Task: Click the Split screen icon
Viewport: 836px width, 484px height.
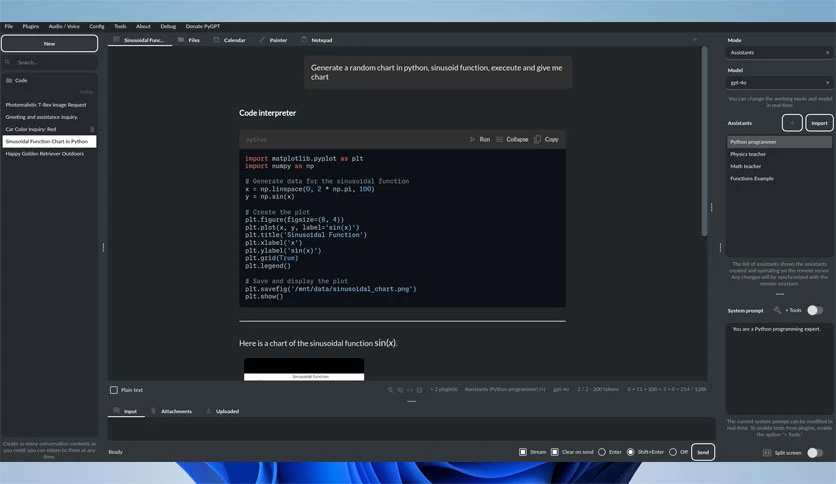Action: tap(767, 453)
